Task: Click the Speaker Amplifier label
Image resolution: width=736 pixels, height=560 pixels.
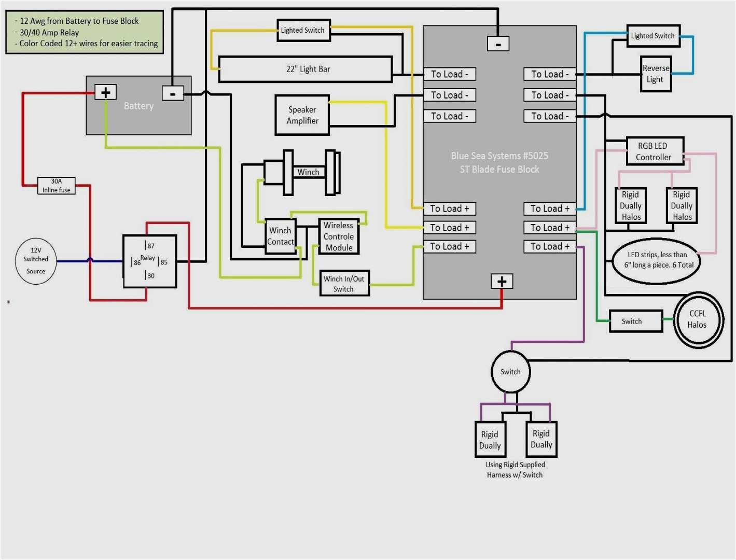Action: [302, 115]
